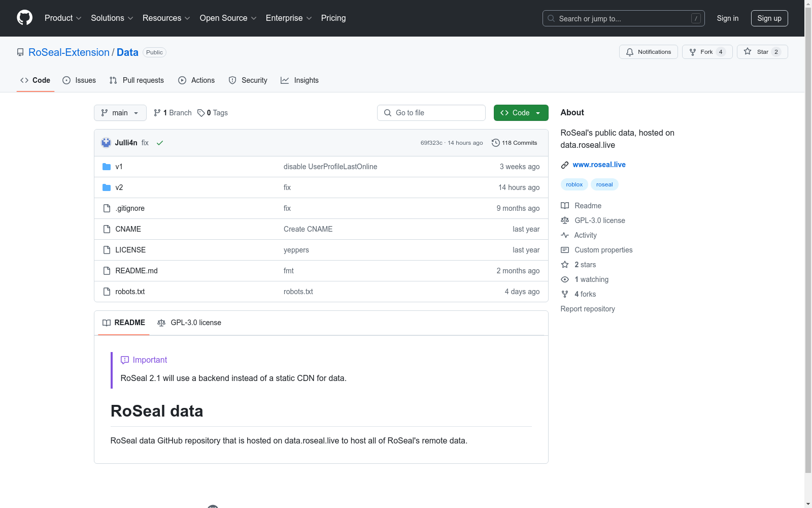812x508 pixels.
Task: Click the Important alert icon in README
Action: pos(125,360)
